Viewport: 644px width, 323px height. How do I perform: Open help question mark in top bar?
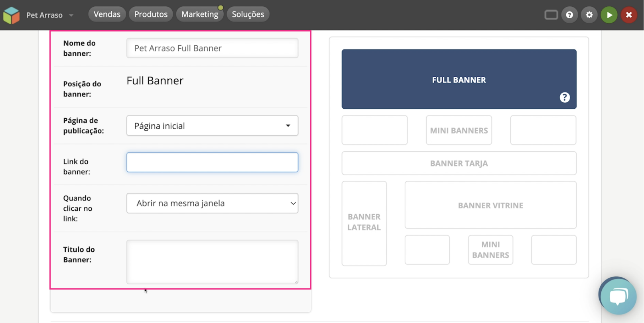[x=569, y=15]
